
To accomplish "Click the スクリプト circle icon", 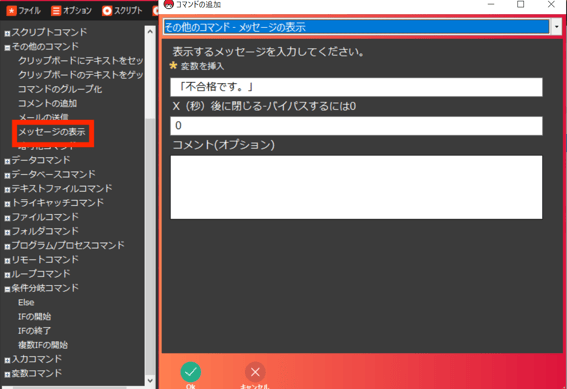I will pyautogui.click(x=107, y=11).
